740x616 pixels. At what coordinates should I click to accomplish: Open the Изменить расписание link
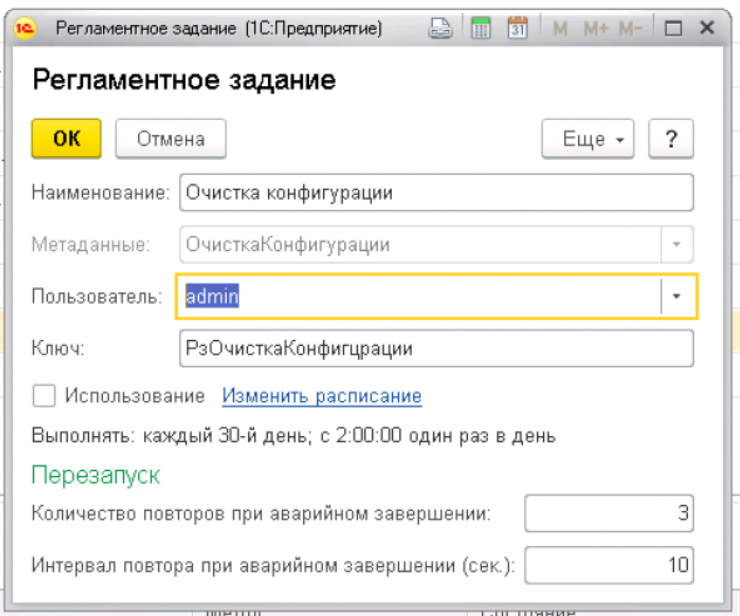point(322,396)
